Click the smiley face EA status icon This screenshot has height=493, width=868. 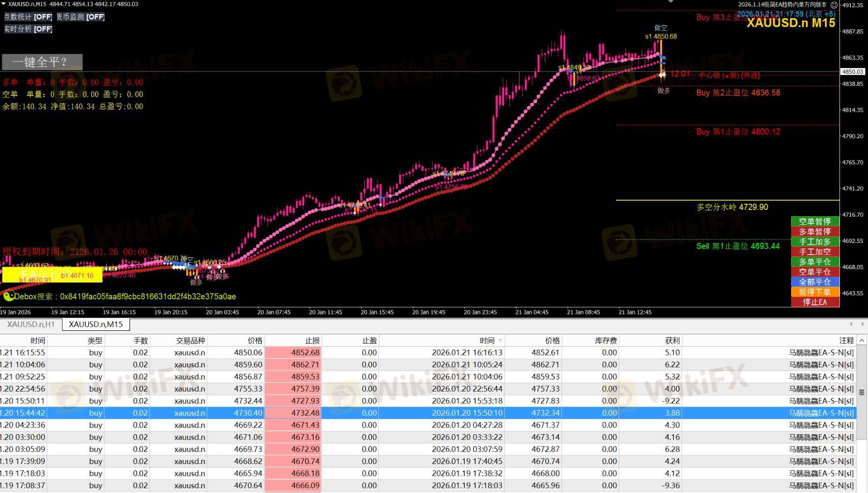tap(834, 5)
